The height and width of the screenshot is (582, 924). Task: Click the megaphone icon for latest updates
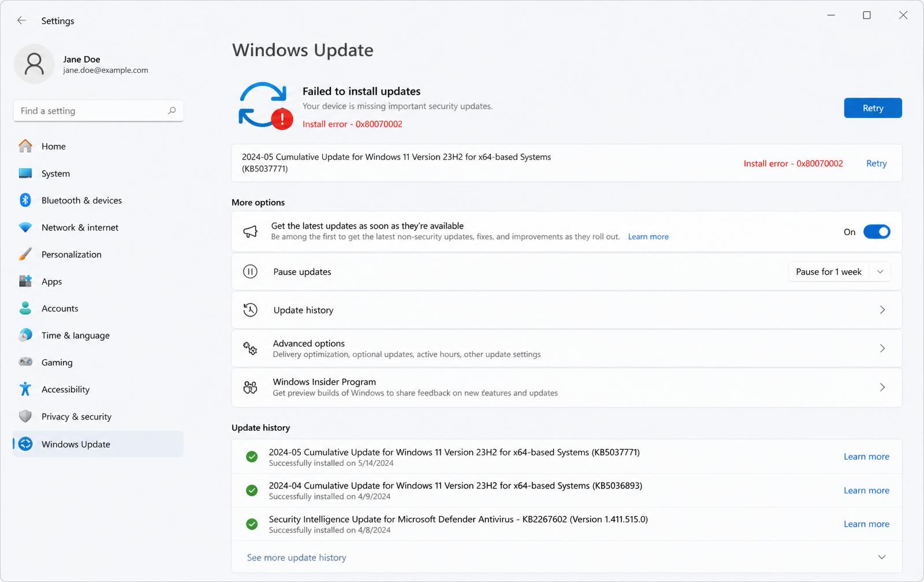(250, 232)
